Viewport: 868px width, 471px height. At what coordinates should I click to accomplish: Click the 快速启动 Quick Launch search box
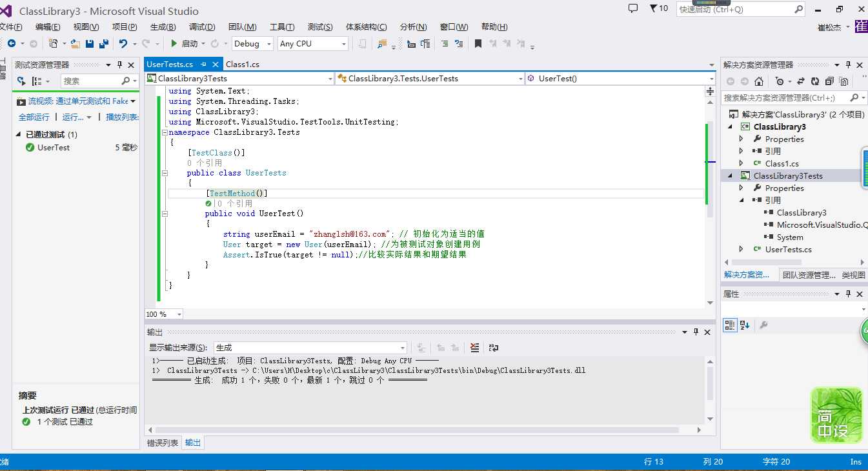point(740,9)
